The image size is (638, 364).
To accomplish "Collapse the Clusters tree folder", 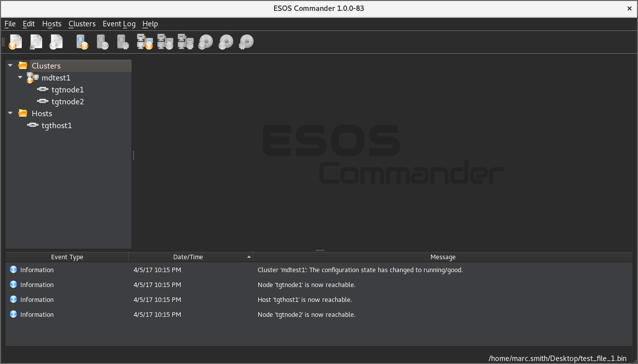I will [10, 66].
